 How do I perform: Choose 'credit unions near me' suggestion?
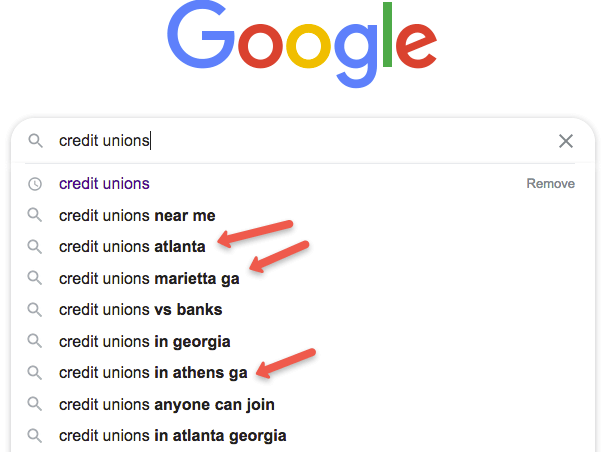(137, 215)
